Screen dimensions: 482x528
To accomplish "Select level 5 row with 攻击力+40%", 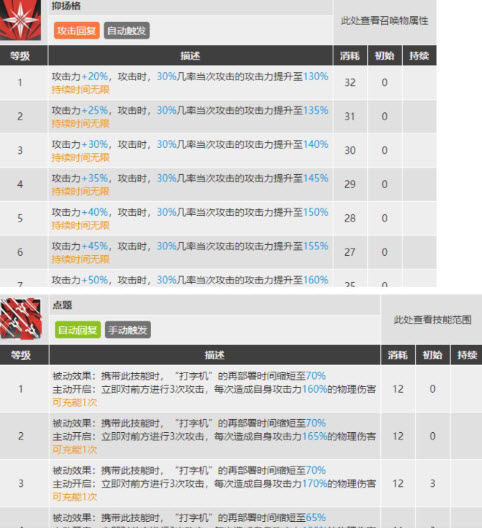I will coord(218,218).
